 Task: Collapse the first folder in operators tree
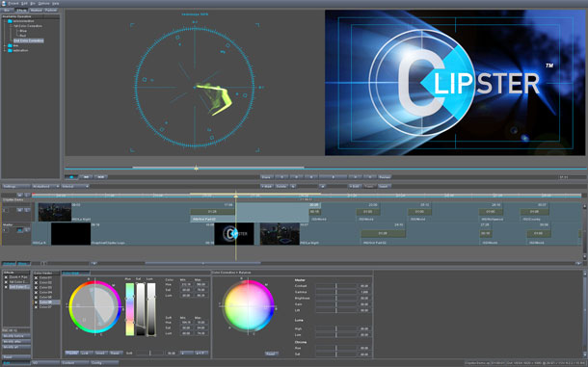coord(5,21)
